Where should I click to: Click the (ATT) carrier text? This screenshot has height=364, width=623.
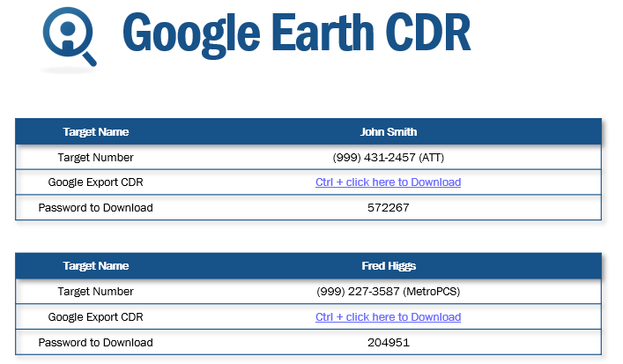431,158
